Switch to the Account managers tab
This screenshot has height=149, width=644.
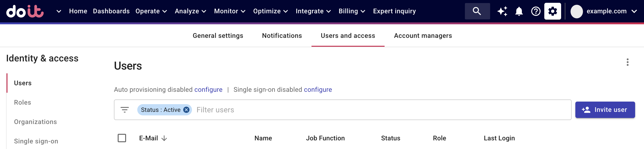tap(423, 36)
